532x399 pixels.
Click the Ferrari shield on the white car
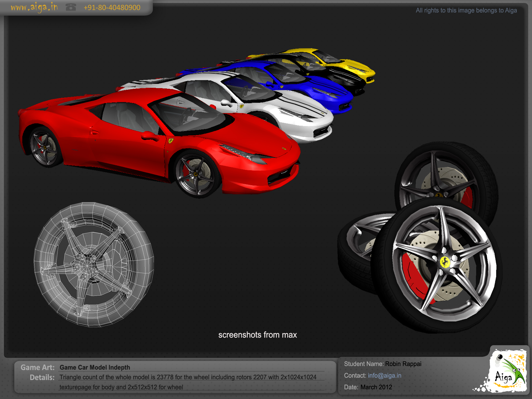(242, 107)
